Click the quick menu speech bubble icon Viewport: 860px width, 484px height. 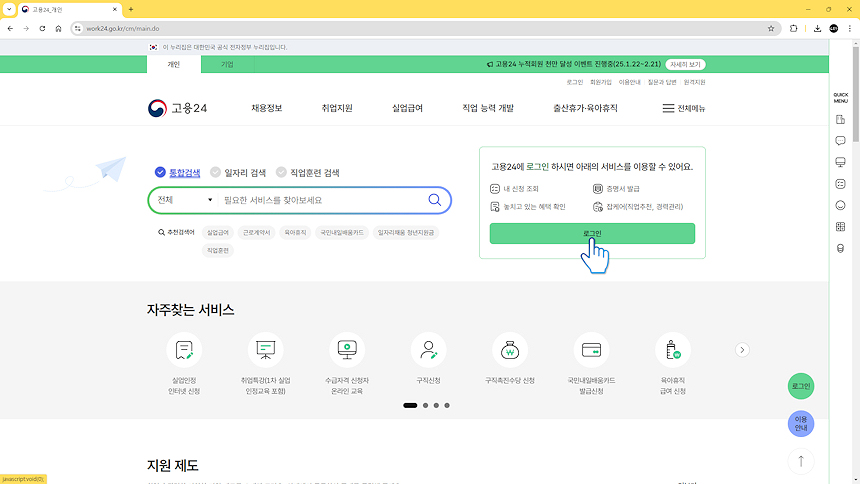pos(840,140)
